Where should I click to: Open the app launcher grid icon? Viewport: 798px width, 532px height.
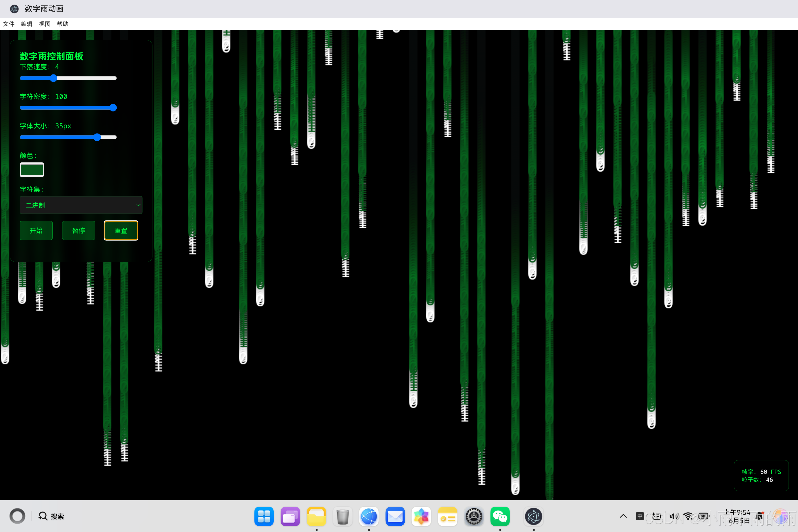tap(264, 516)
